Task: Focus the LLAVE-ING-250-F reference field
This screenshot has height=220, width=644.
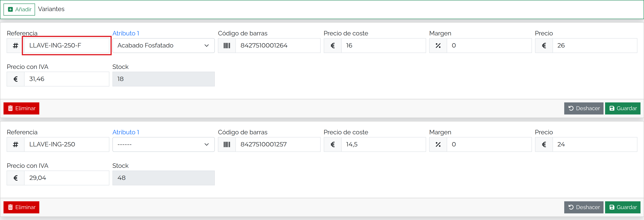Action: click(67, 46)
